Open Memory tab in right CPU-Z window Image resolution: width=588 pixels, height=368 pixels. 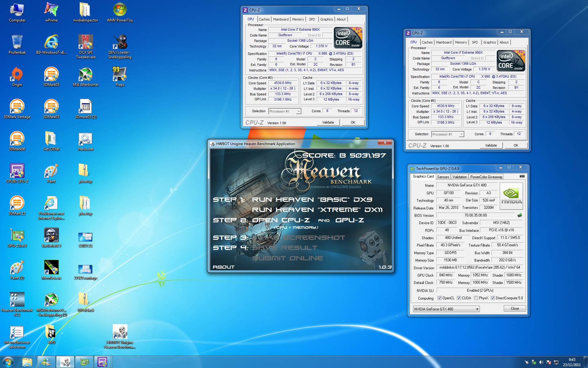(461, 42)
